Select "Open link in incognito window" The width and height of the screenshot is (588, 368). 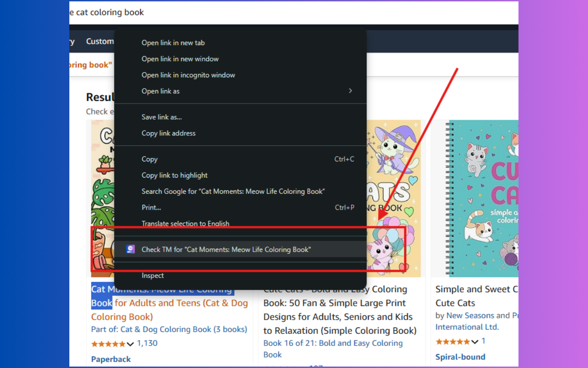pyautogui.click(x=240, y=75)
